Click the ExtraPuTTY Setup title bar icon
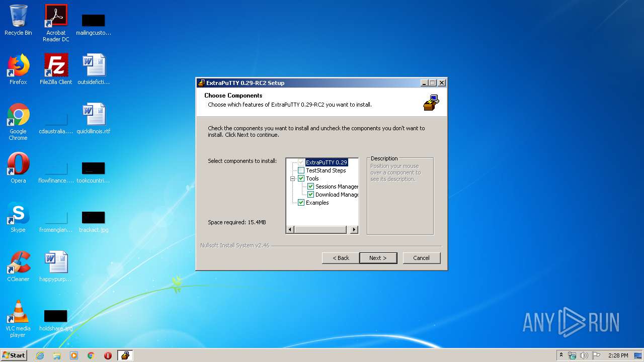This screenshot has width=644, height=362. click(x=201, y=83)
